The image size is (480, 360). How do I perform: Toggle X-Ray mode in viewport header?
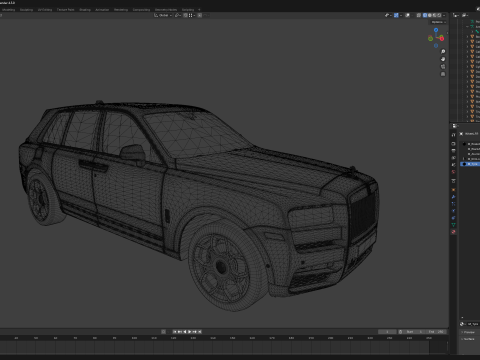tap(419, 15)
